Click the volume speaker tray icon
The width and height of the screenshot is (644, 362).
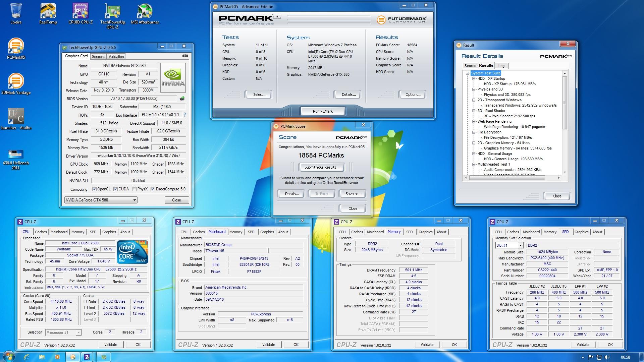(x=606, y=357)
